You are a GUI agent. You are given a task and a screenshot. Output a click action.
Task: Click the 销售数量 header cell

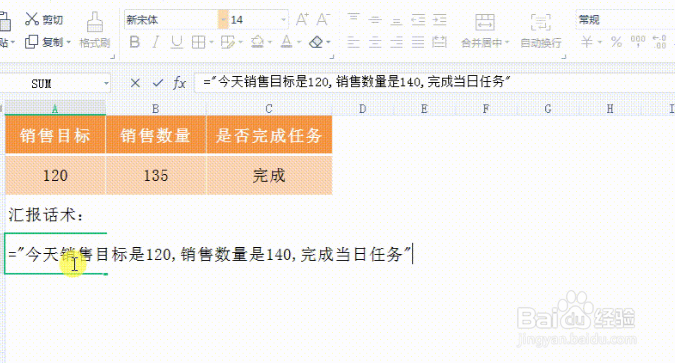tap(156, 135)
